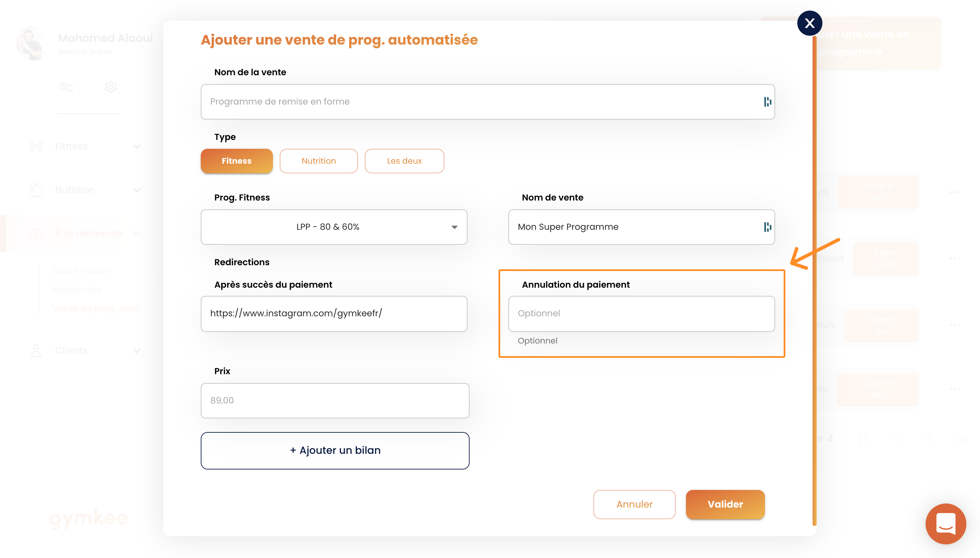Focus the Après succès du paiement URL field
The width and height of the screenshot is (980, 558).
click(333, 314)
